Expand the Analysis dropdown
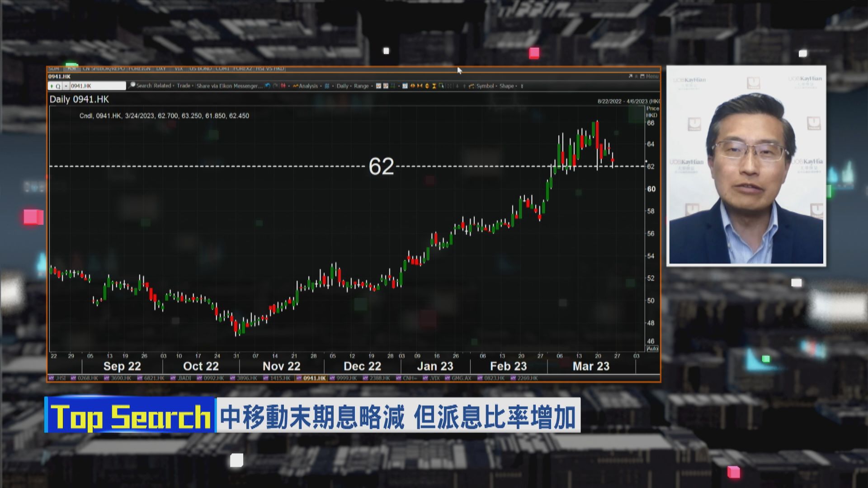This screenshot has width=868, height=488. [308, 86]
